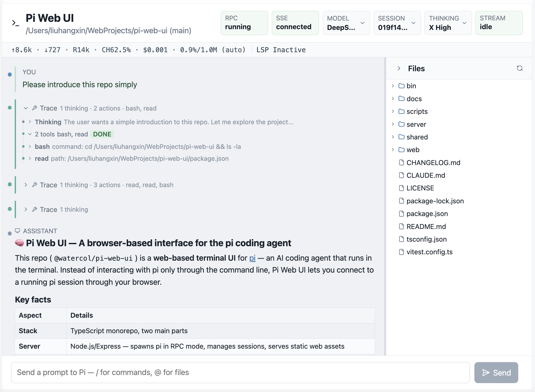535x392 pixels.
Task: Expand the read package.json entry
Action: coord(30,158)
